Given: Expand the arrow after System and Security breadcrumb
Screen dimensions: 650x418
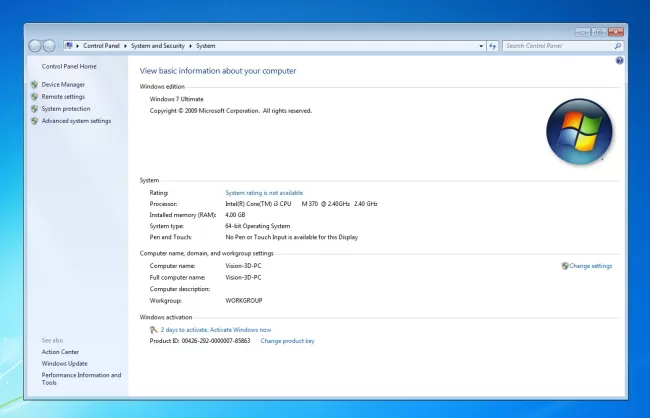Looking at the screenshot, I should point(192,46).
